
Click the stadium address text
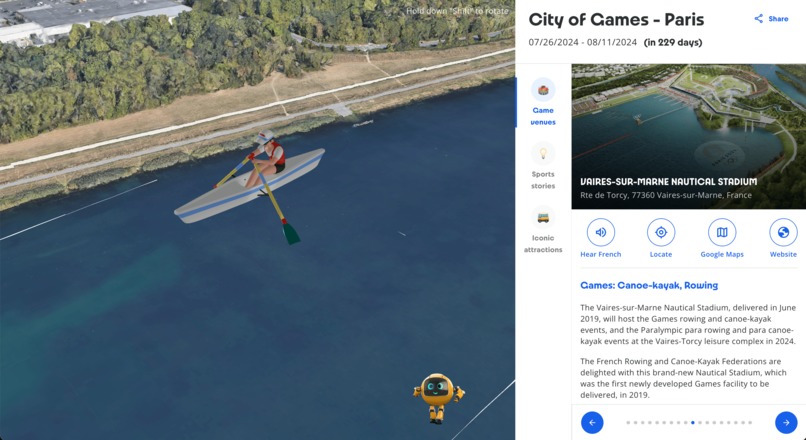(x=666, y=195)
